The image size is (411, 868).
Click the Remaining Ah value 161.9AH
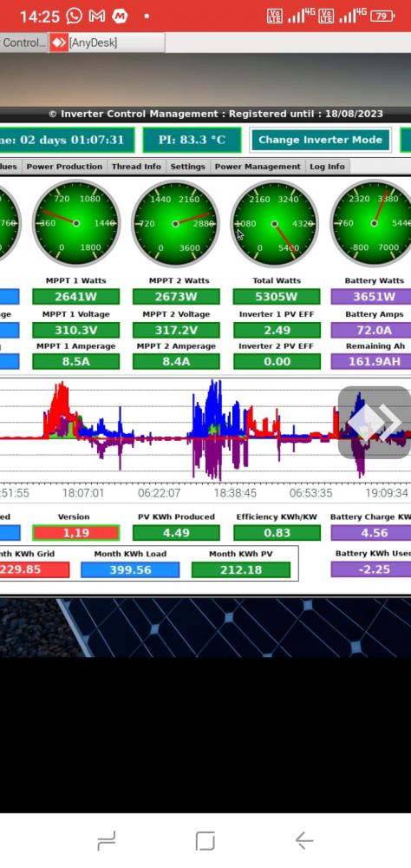coord(371,361)
